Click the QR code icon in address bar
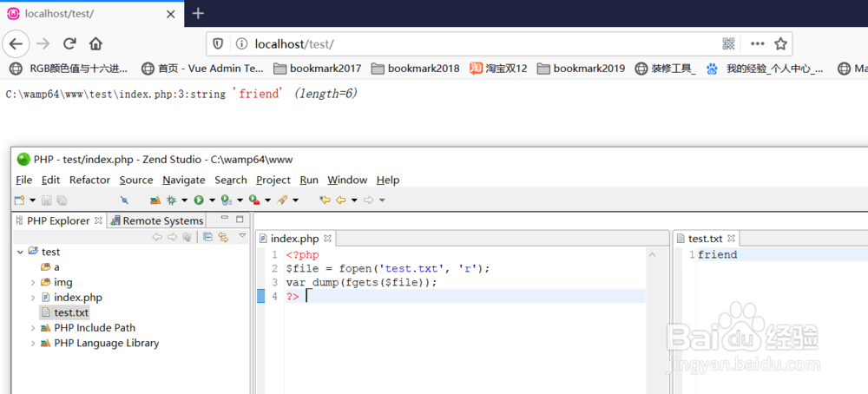Viewport: 868px width, 394px height. (728, 43)
